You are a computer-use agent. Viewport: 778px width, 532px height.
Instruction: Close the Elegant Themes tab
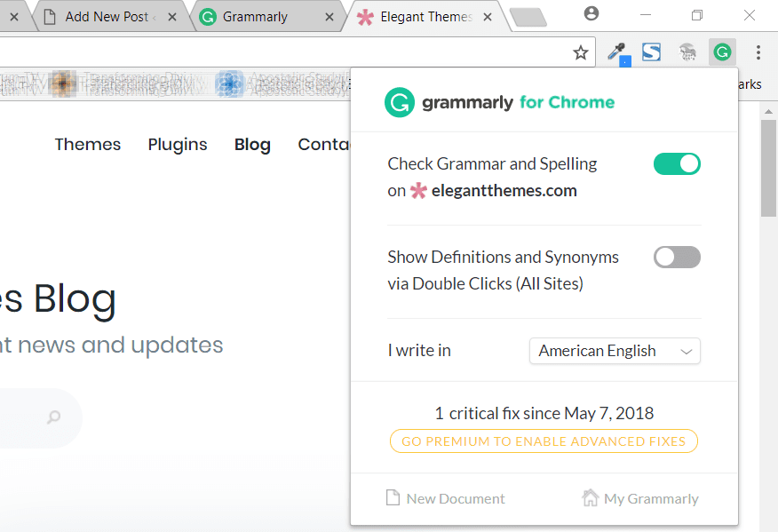(x=486, y=17)
